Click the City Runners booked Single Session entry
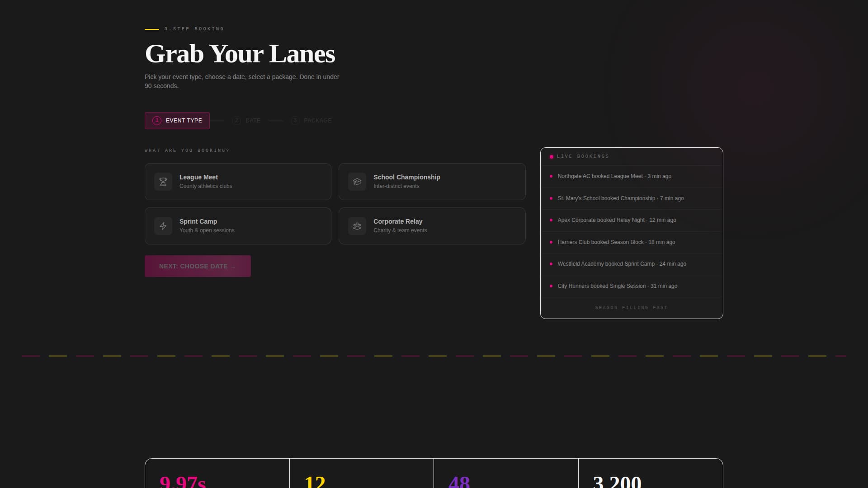The width and height of the screenshot is (868, 488). 632,286
